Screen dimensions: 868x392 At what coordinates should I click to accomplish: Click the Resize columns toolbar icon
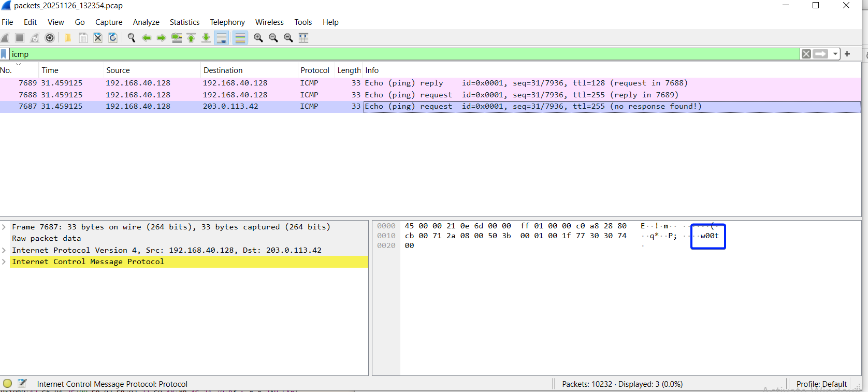[x=303, y=38]
